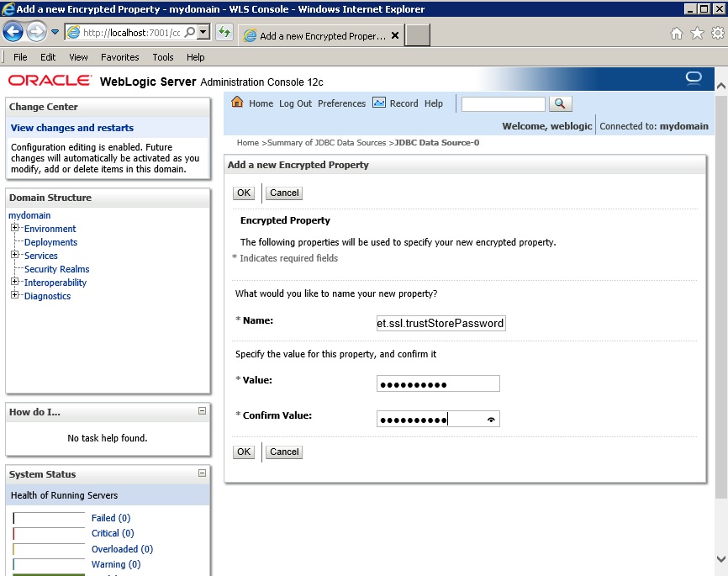Open the File menu
The image size is (728, 576).
tap(20, 57)
